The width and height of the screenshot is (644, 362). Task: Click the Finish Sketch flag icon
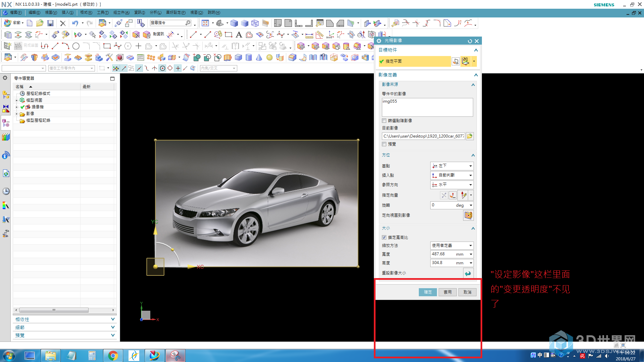18,46
